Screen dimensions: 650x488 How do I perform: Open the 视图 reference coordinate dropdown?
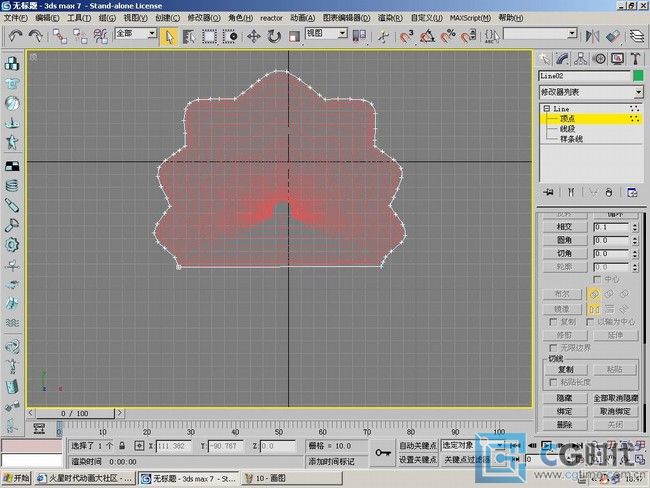(x=342, y=33)
